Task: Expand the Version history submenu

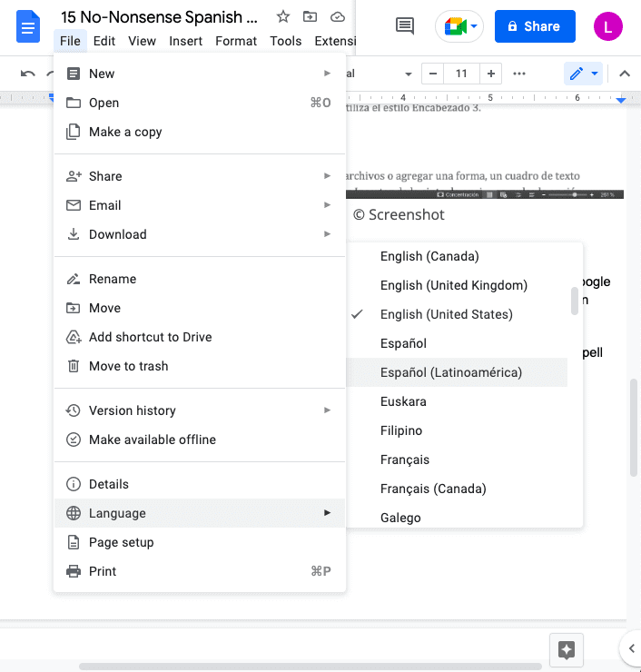Action: (x=200, y=410)
